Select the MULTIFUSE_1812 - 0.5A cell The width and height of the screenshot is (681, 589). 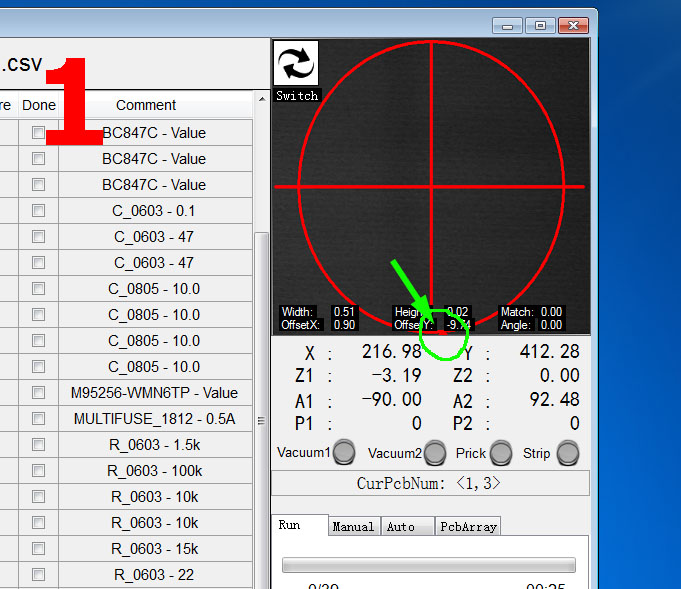pos(155,419)
